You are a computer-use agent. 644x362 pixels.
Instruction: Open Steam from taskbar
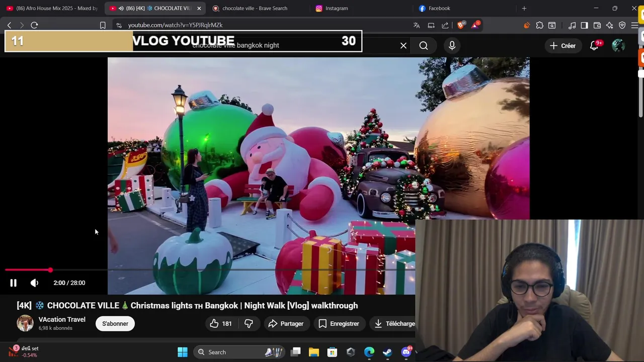(387, 352)
